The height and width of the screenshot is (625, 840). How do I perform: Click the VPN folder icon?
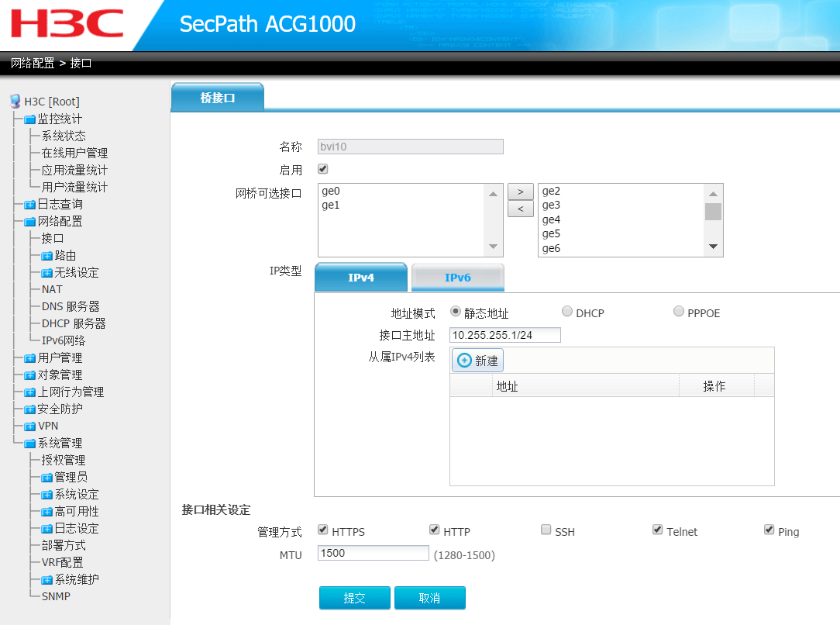coord(29,426)
